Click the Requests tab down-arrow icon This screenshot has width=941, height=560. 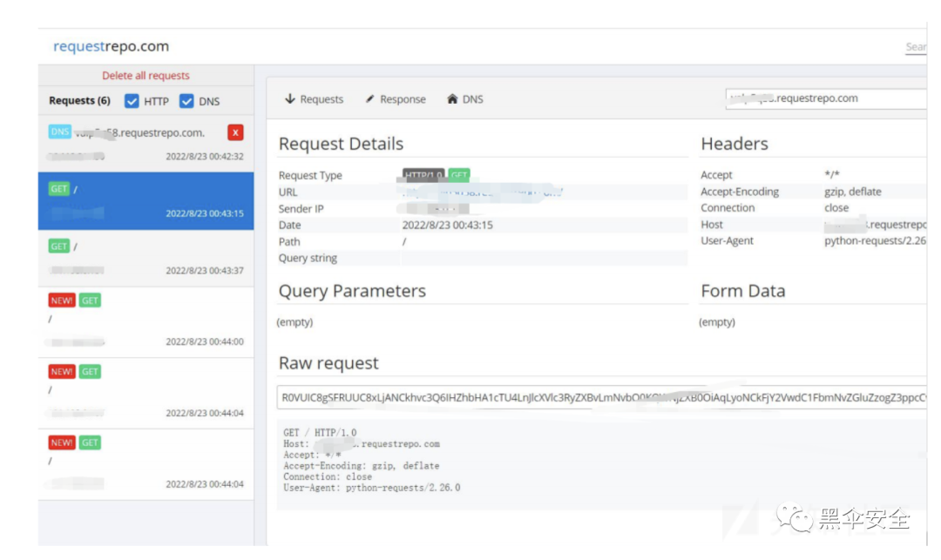[x=290, y=99]
